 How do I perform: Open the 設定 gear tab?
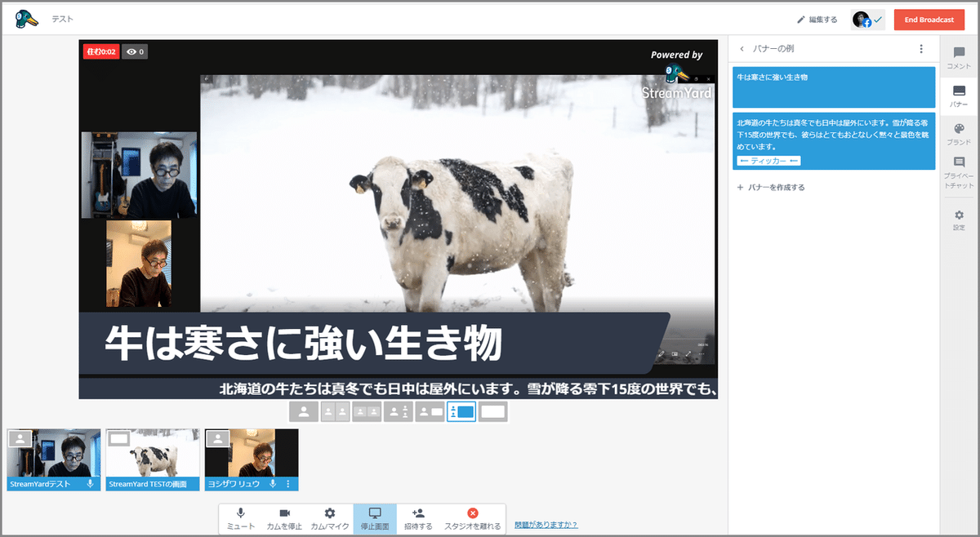(959, 220)
